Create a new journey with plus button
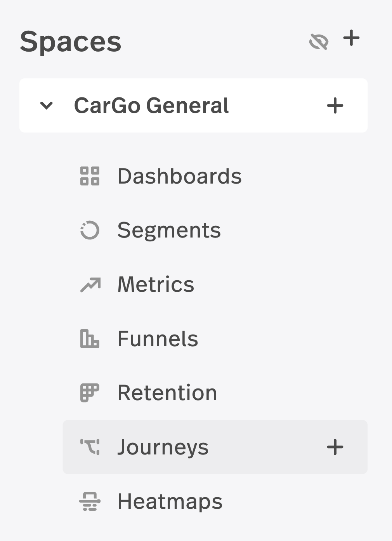 tap(335, 447)
